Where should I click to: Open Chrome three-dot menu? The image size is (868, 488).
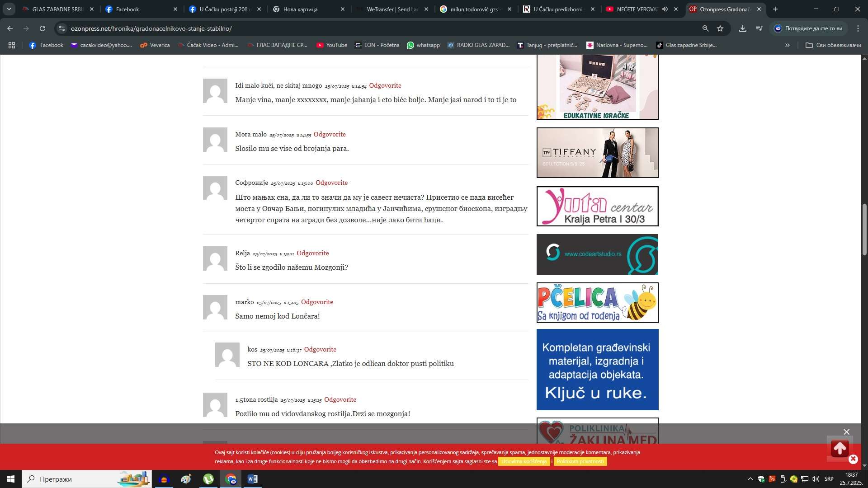point(858,28)
